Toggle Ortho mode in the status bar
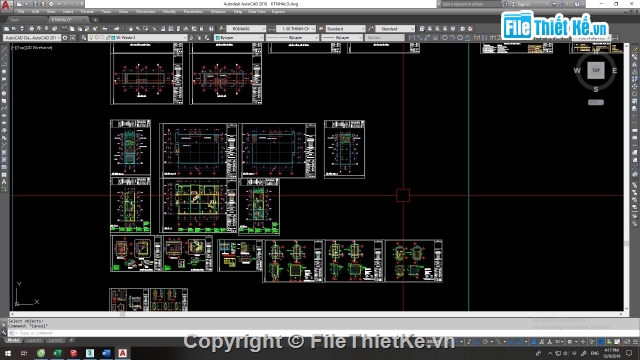This screenshot has height=360, width=640. (x=477, y=342)
